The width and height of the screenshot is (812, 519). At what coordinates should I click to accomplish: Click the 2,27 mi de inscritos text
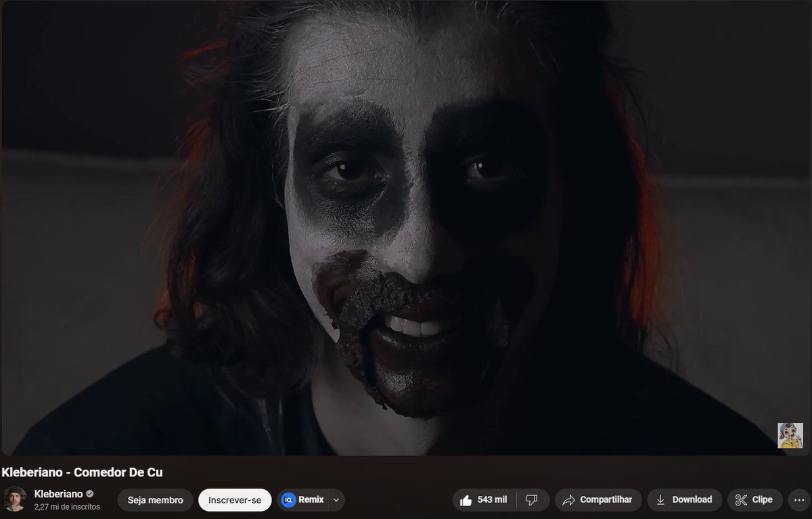(x=67, y=506)
